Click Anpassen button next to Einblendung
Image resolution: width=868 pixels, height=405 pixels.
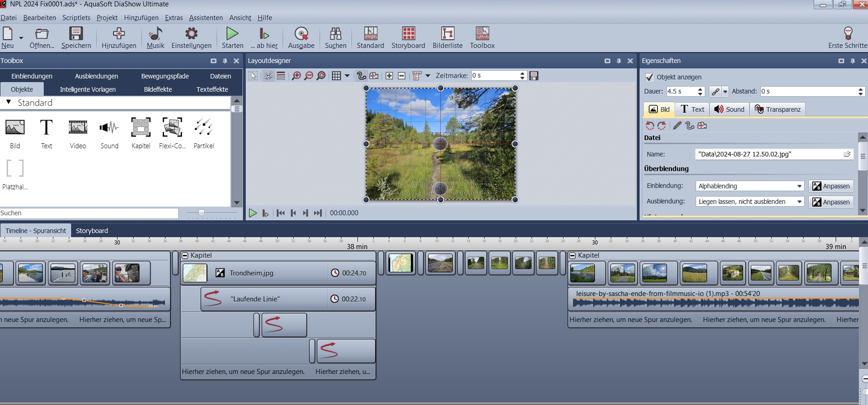831,186
